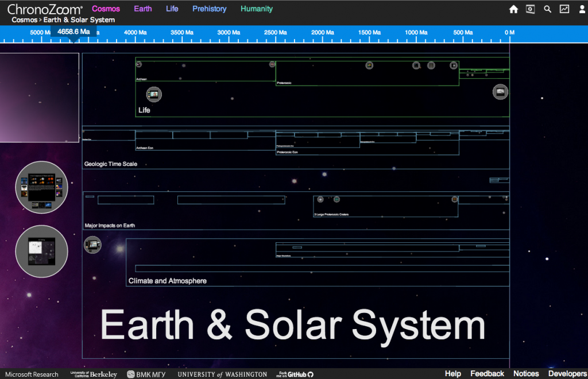Zoom into Major Impacts on Earth timeline
Viewport: 588px width, 379px height.
click(110, 225)
